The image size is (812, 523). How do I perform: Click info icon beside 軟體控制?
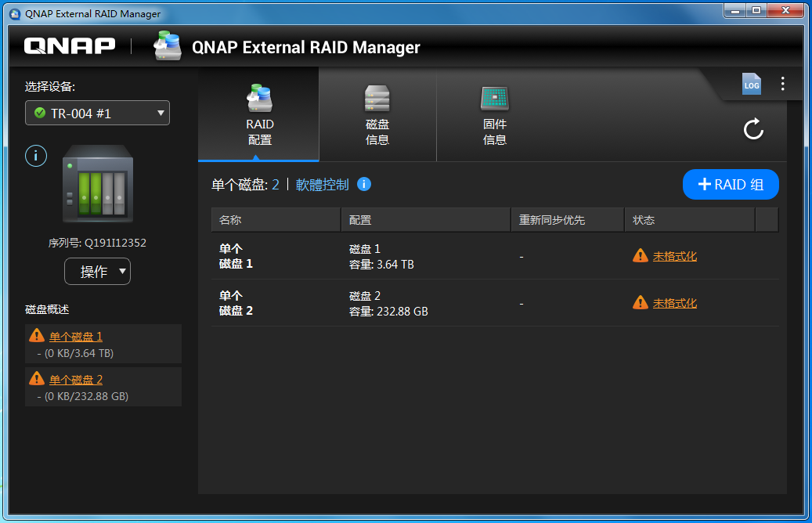364,184
